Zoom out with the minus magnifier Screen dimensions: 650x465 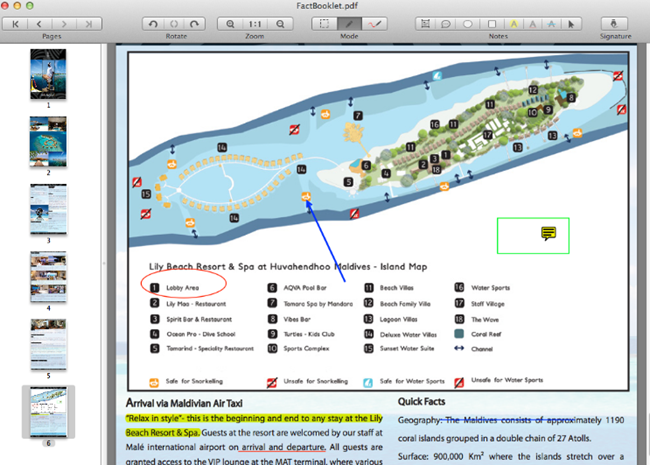280,24
